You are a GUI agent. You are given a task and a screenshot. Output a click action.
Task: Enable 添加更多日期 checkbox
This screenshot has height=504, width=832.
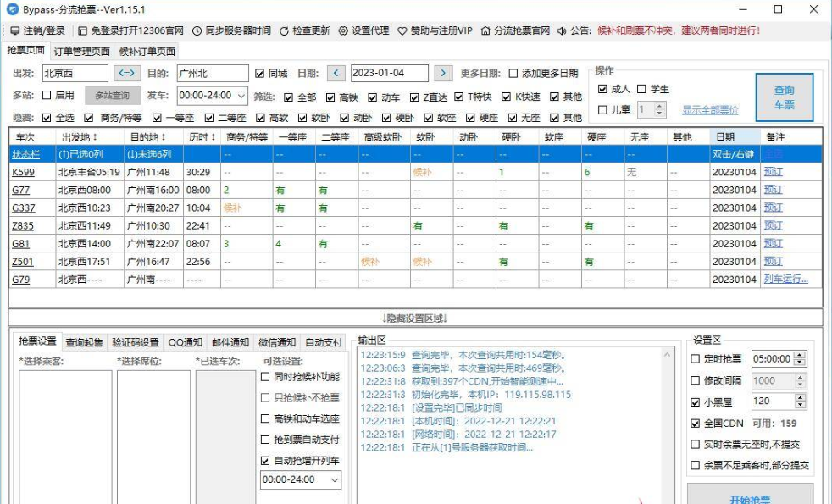[x=513, y=73]
